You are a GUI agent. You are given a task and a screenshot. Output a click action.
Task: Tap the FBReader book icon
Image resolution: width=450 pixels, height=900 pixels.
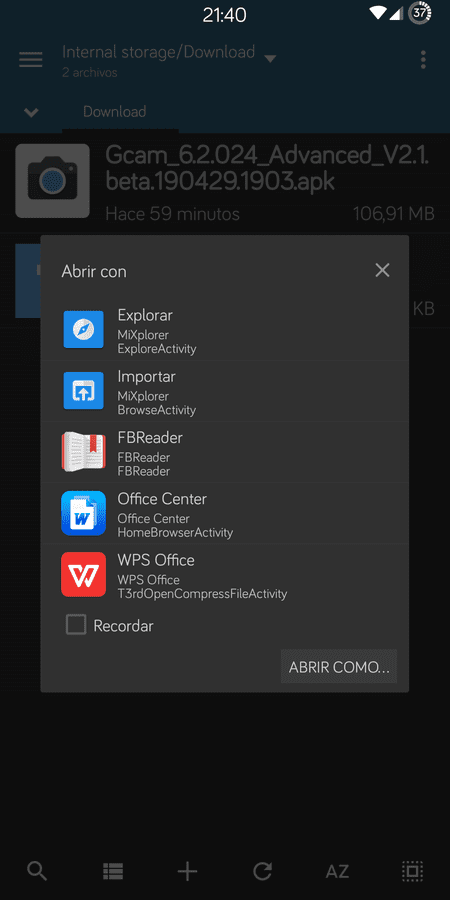click(83, 452)
